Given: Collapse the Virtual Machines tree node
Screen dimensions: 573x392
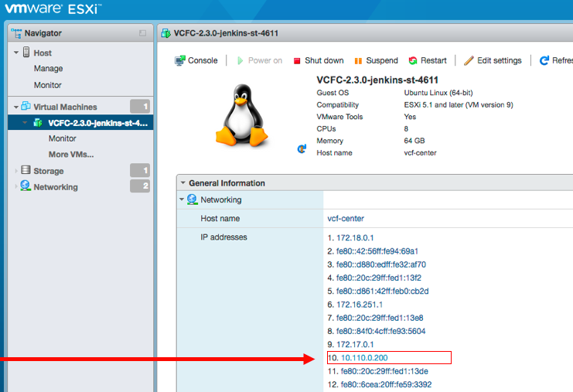Looking at the screenshot, I should click(x=16, y=107).
